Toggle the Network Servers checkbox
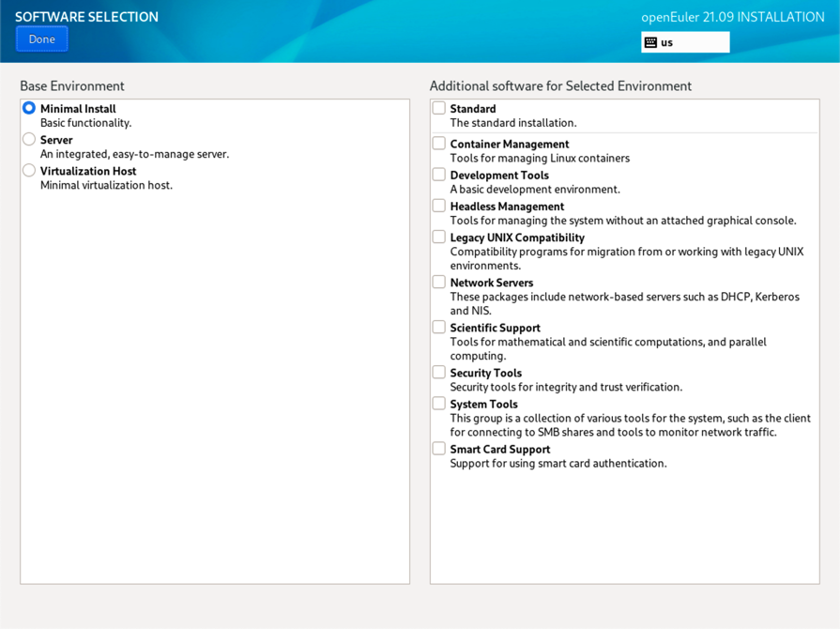 point(438,282)
